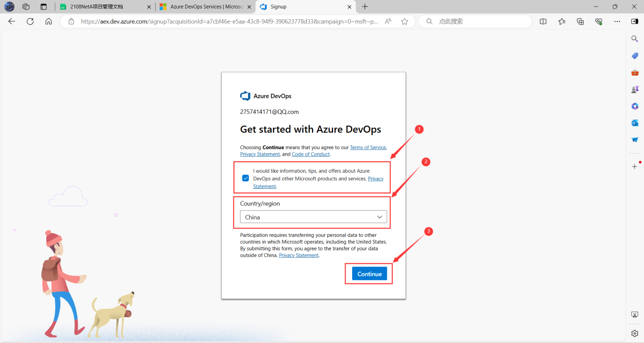Open the Workspaces icon in title bar
The height and width of the screenshot is (343, 644).
(26, 7)
